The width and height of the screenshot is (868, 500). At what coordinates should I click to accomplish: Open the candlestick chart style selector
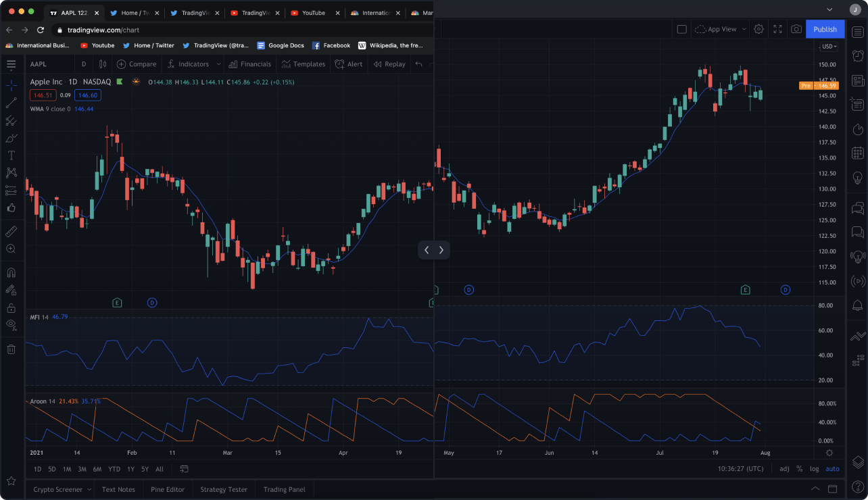103,64
